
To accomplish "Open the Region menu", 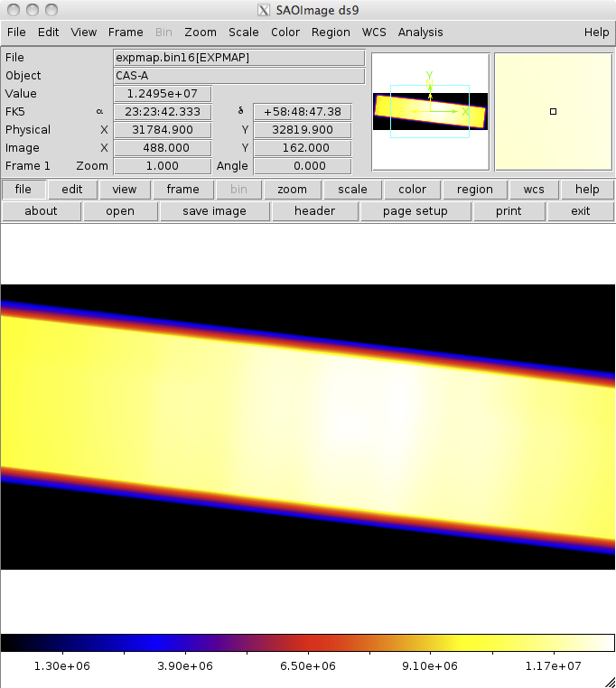I will (x=331, y=32).
